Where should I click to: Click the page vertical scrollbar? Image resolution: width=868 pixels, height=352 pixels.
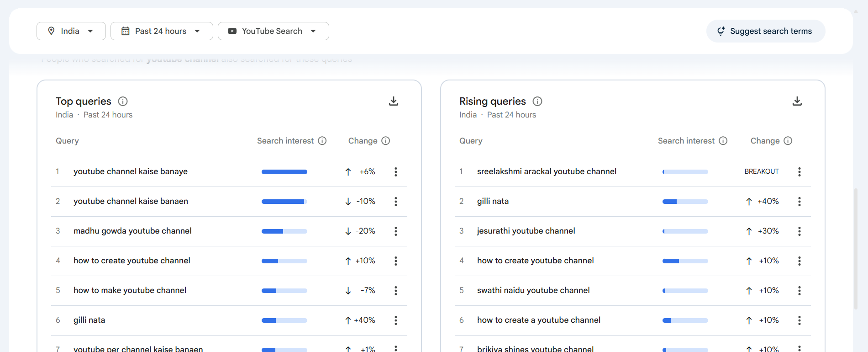(x=856, y=249)
